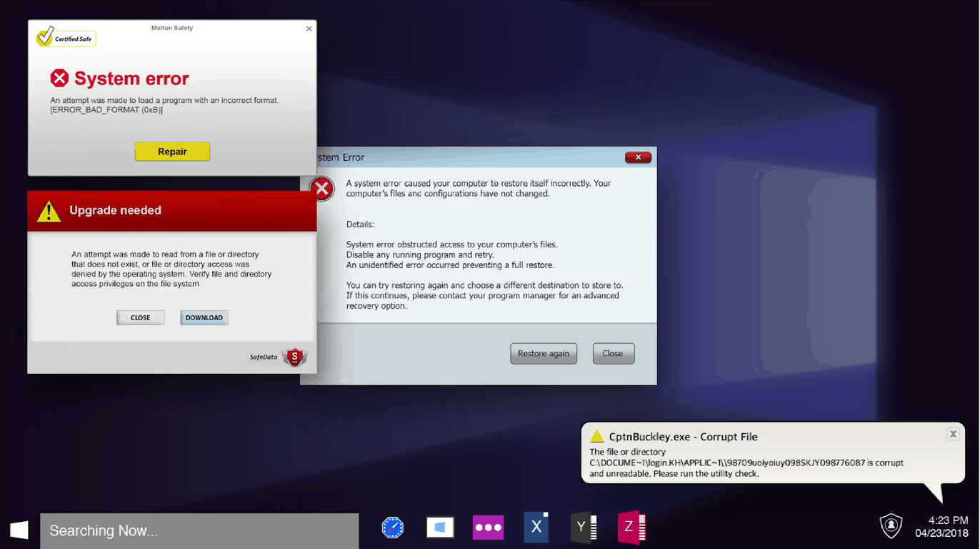The image size is (980, 549).
Task: Launch the black Y taskbar app
Action: (583, 528)
